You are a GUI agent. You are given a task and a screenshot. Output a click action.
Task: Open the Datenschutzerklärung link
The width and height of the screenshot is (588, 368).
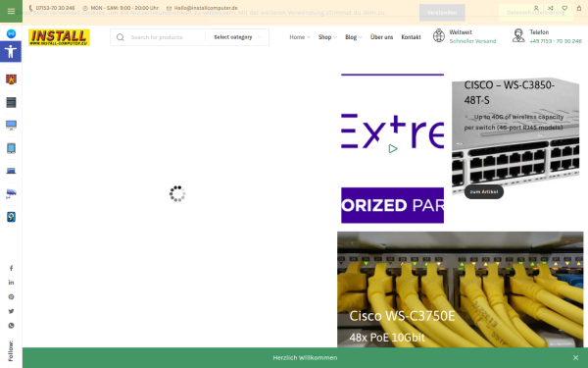pos(535,13)
